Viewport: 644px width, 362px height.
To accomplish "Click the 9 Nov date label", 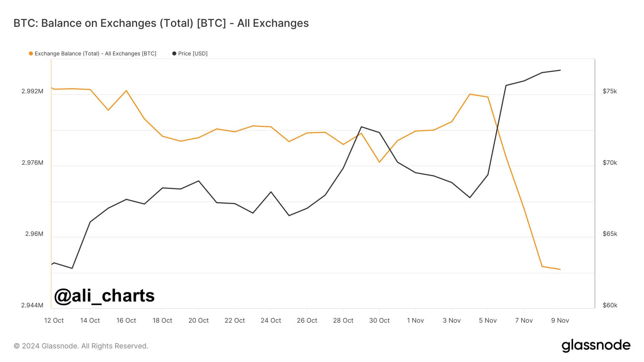I will point(560,321).
